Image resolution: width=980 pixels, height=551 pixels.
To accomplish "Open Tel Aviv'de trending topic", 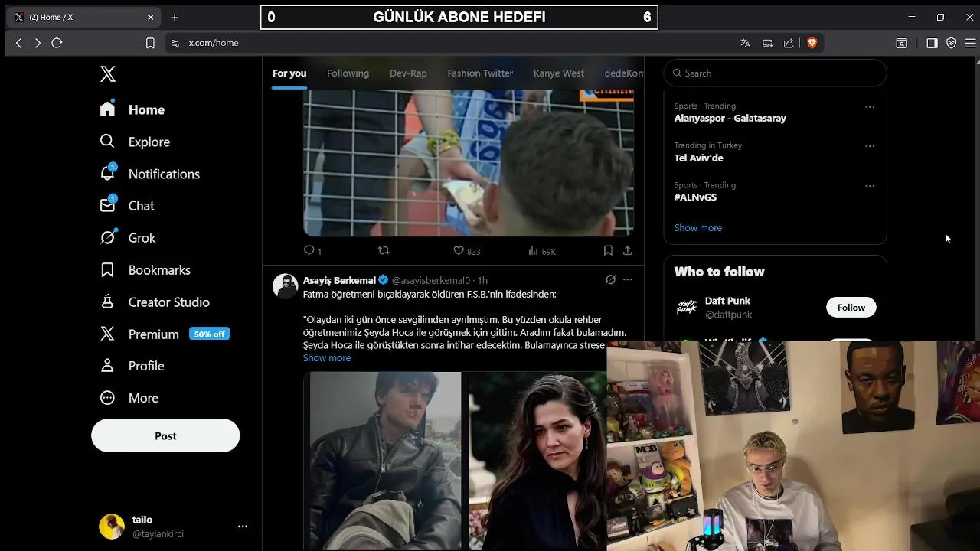I will 698,158.
